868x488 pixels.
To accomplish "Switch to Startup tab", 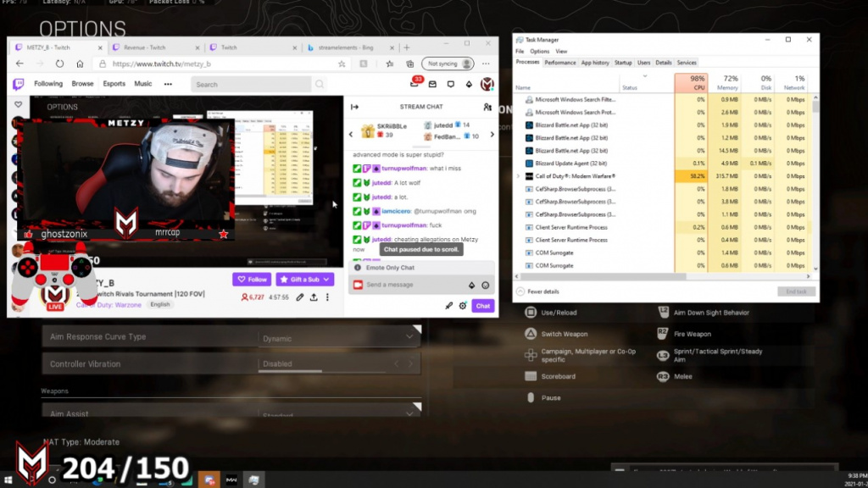I will pos(623,63).
